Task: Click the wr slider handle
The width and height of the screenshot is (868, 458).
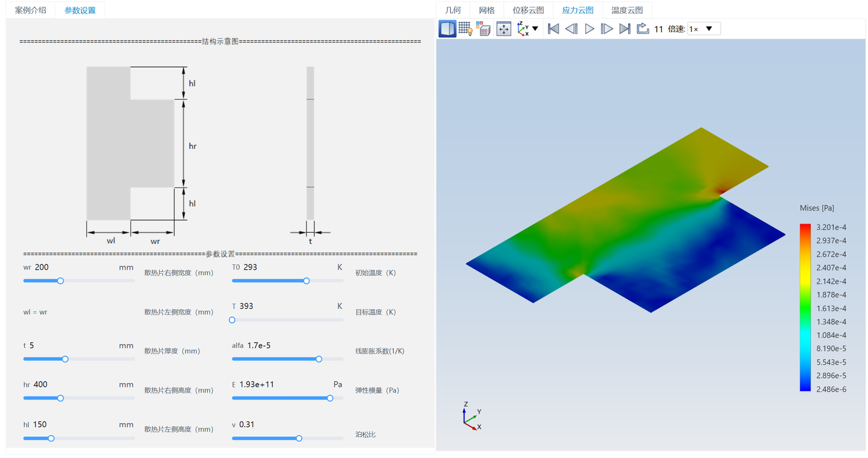Action: click(x=60, y=281)
